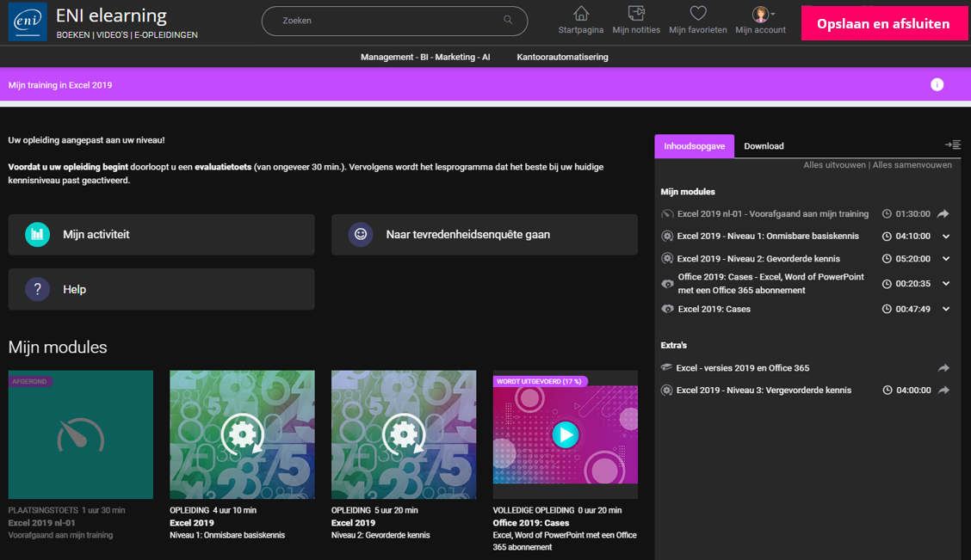The width and height of the screenshot is (971, 560).
Task: Open Mijn notities icon
Action: click(636, 13)
